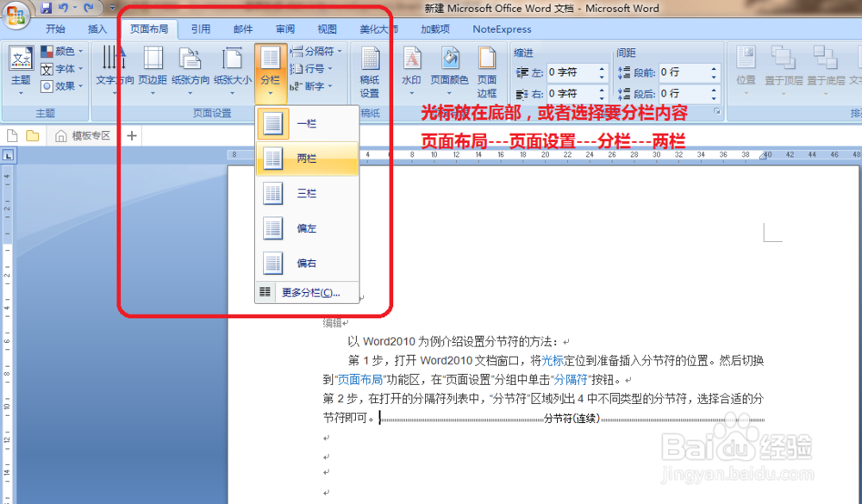862x504 pixels.
Task: Follow the 分隔符 hyperlink in the text
Action: (x=571, y=380)
